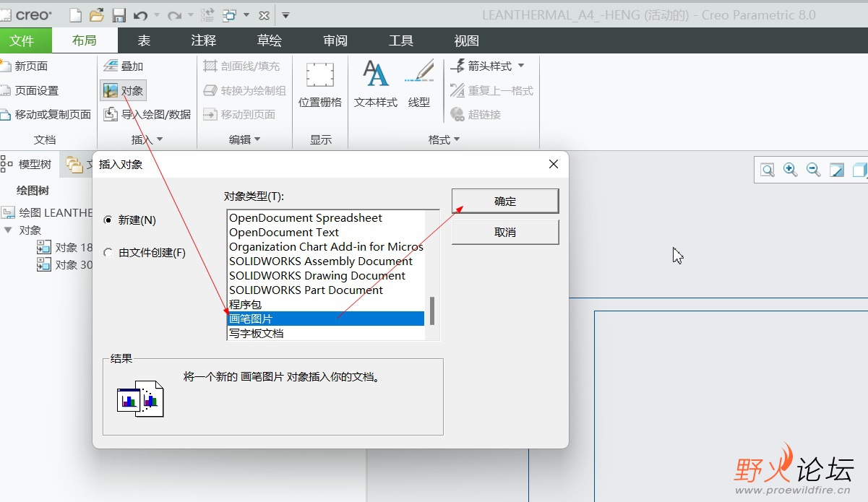
Task: Select the 新建(N) radio button
Action: (108, 220)
